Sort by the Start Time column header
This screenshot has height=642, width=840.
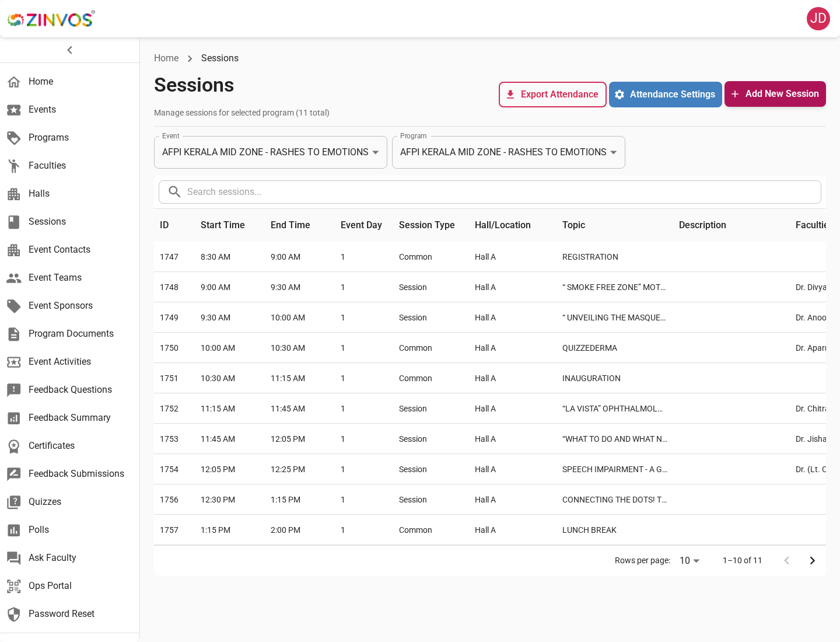[x=223, y=225]
